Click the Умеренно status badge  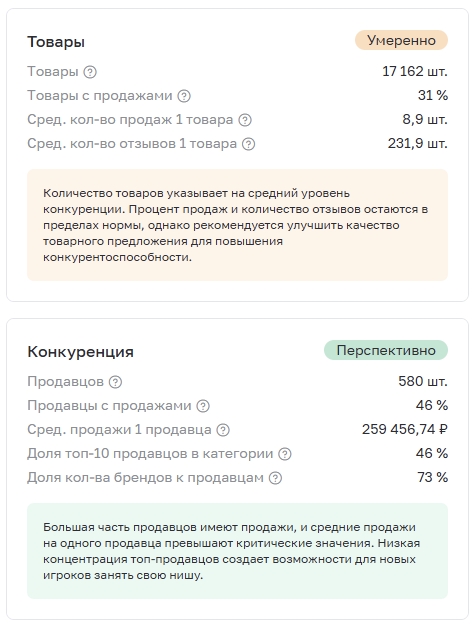pyautogui.click(x=401, y=40)
